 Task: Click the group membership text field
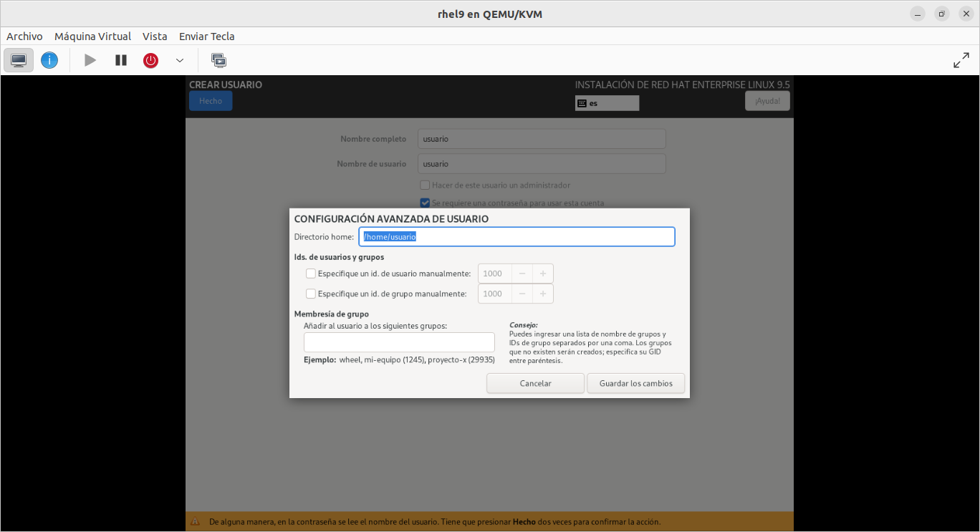tap(399, 342)
